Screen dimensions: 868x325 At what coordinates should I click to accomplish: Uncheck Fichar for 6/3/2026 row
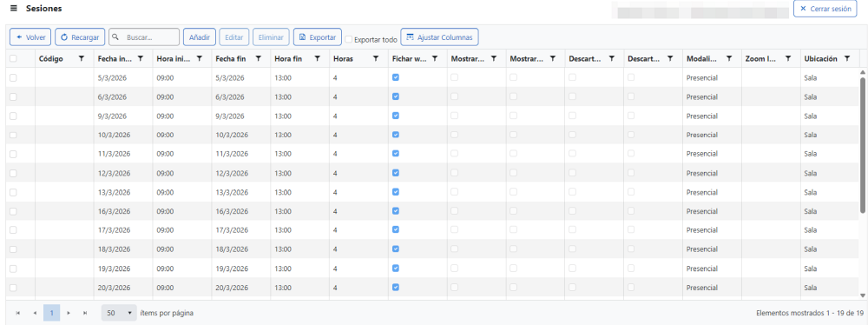tap(396, 96)
